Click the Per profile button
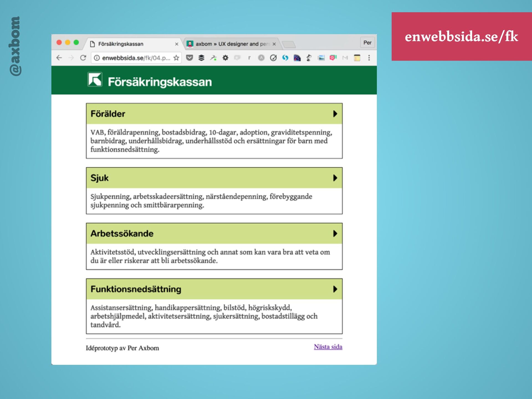This screenshot has height=399, width=532. (367, 43)
